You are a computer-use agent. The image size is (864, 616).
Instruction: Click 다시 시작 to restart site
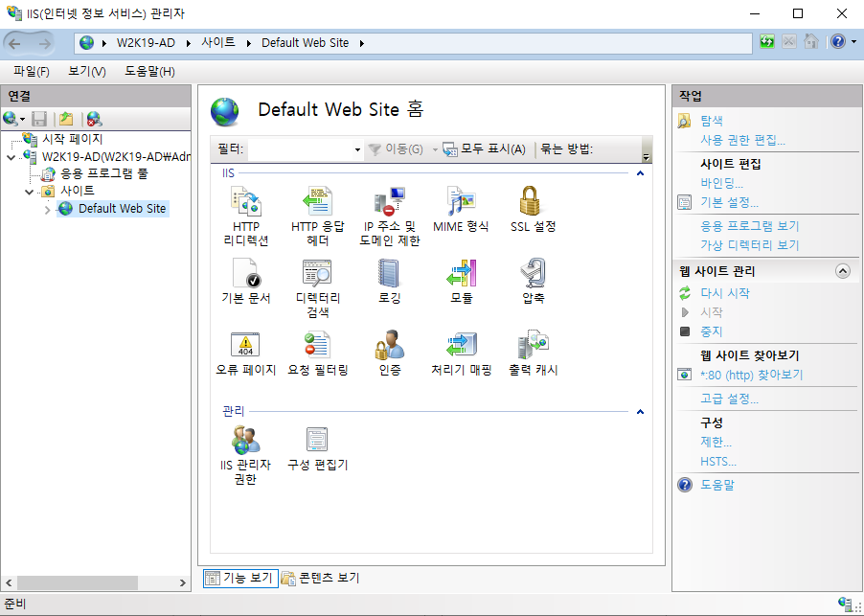coord(724,293)
